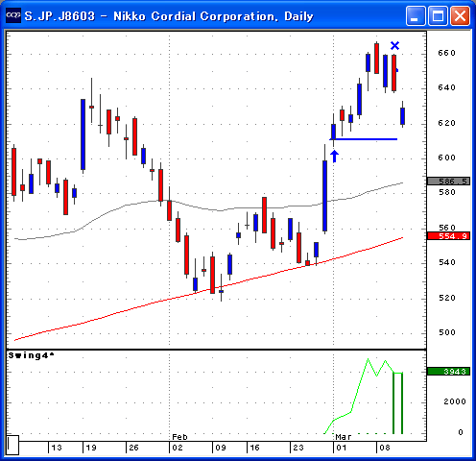
Task: Click the 0 study scale label
Action: click(461, 432)
